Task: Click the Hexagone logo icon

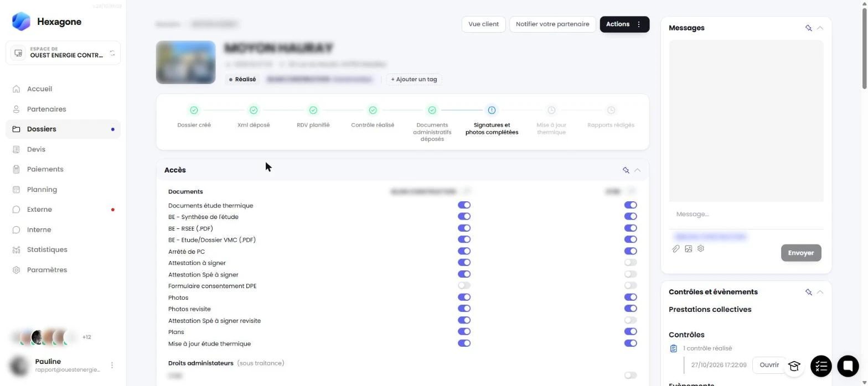Action: pyautogui.click(x=21, y=22)
